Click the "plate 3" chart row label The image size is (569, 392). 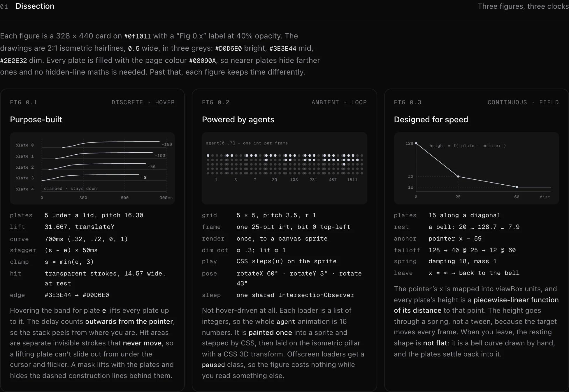coord(24,178)
